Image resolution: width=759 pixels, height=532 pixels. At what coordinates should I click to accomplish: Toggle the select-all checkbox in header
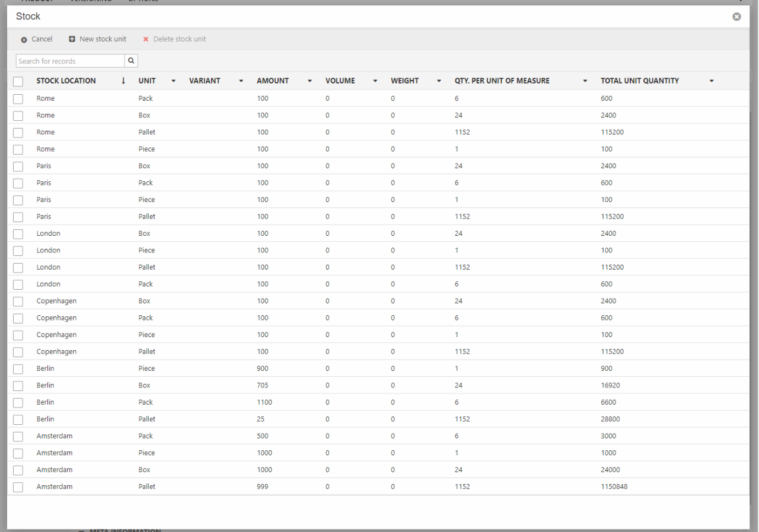18,81
